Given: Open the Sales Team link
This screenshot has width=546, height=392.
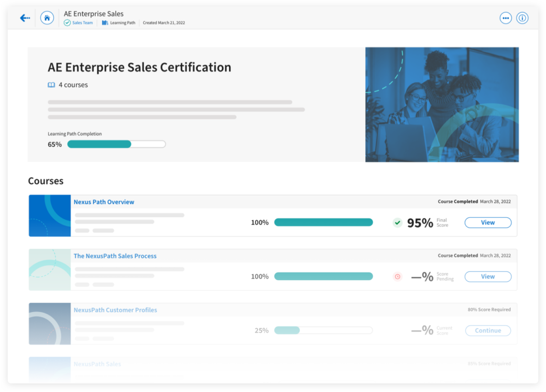Looking at the screenshot, I should (x=83, y=23).
